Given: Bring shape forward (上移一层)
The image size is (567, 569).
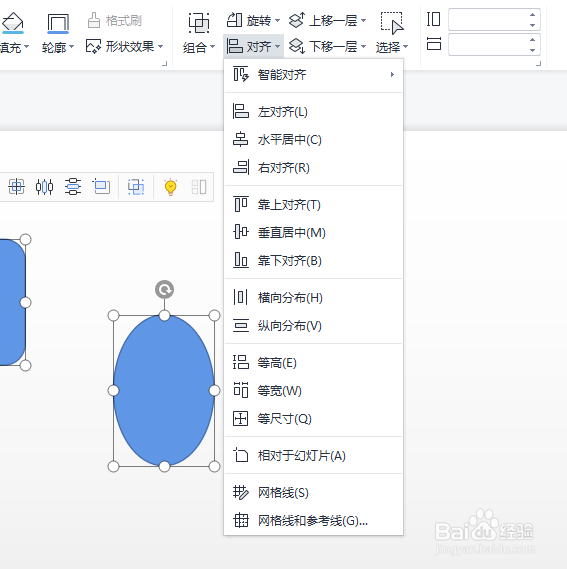Looking at the screenshot, I should [x=328, y=20].
